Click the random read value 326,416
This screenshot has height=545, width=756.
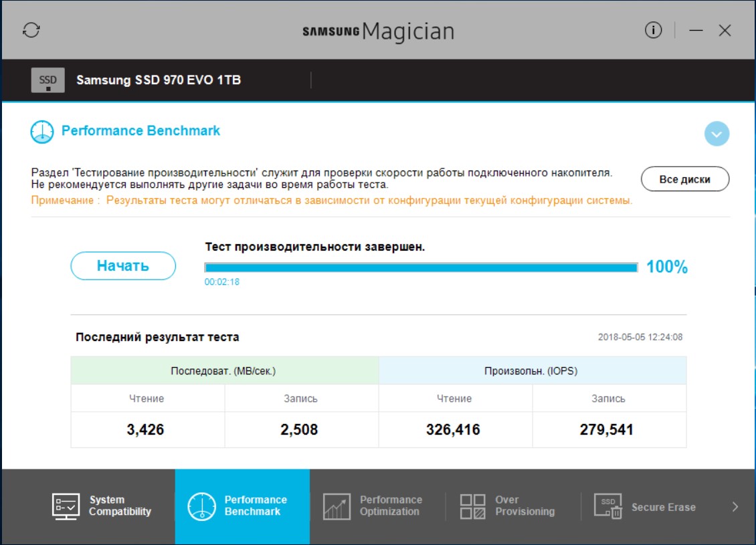[x=453, y=429]
